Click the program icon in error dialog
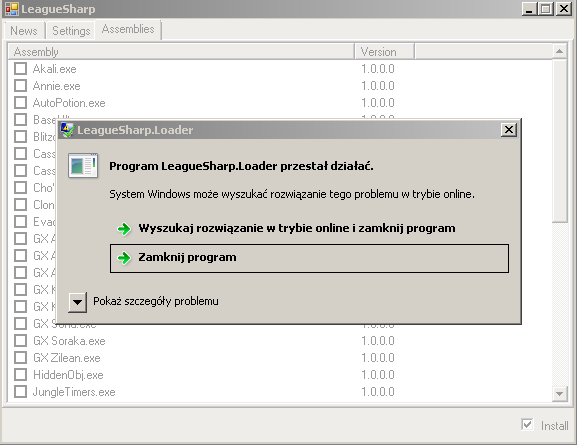Viewport: 577px width, 445px height. point(83,166)
